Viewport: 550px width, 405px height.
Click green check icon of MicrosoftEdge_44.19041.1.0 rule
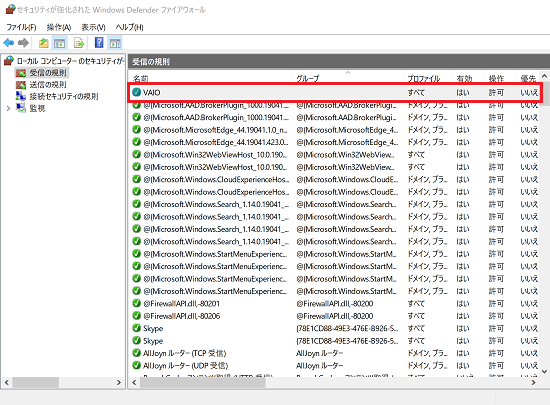click(x=136, y=129)
